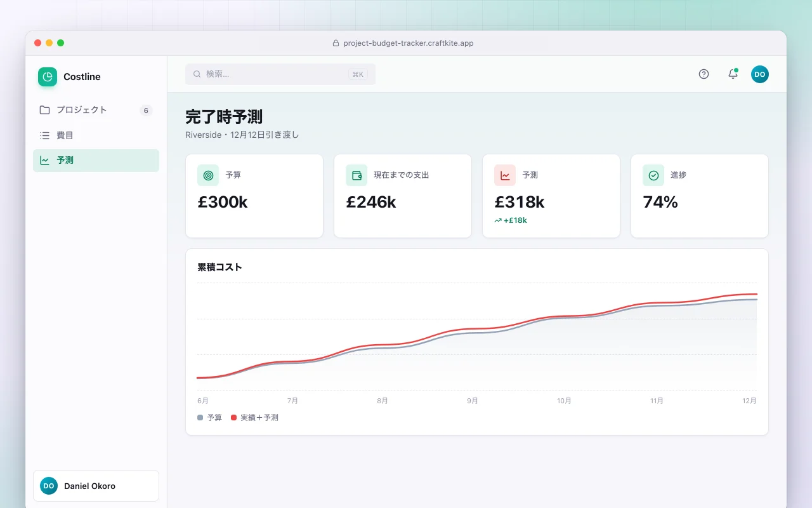Open the プロジェクト sidebar item
The height and width of the screenshot is (508, 812).
point(96,110)
